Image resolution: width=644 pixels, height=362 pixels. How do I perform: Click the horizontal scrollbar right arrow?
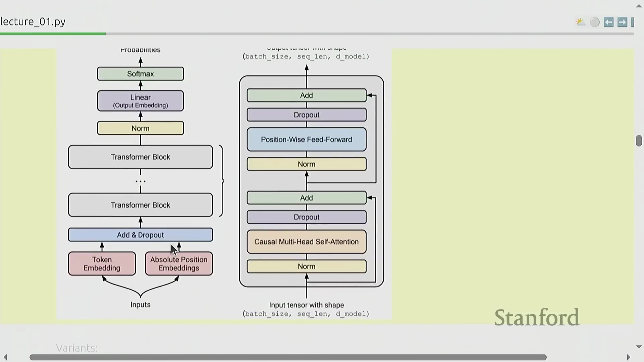tap(629, 357)
